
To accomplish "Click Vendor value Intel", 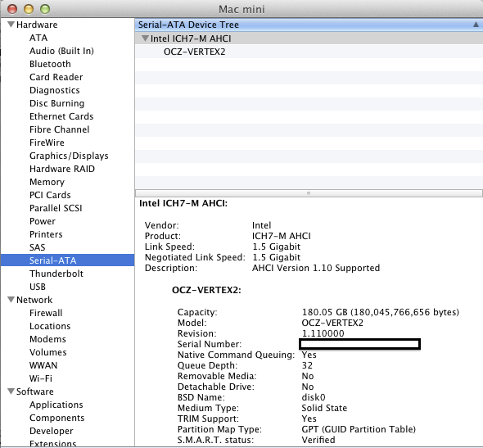I will [261, 225].
